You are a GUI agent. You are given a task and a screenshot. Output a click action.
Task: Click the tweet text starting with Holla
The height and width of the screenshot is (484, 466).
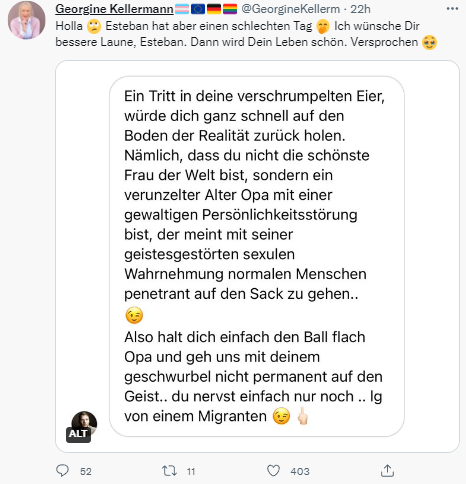pos(246,34)
